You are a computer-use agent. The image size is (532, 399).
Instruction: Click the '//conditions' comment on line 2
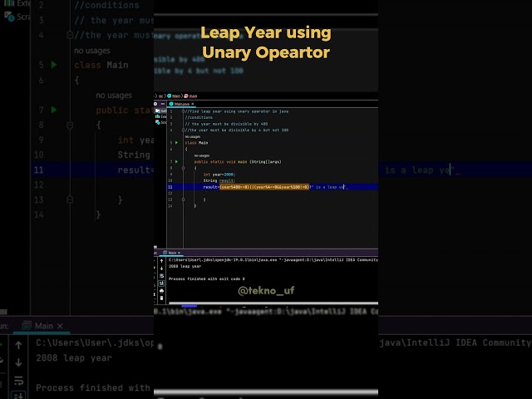pyautogui.click(x=199, y=117)
